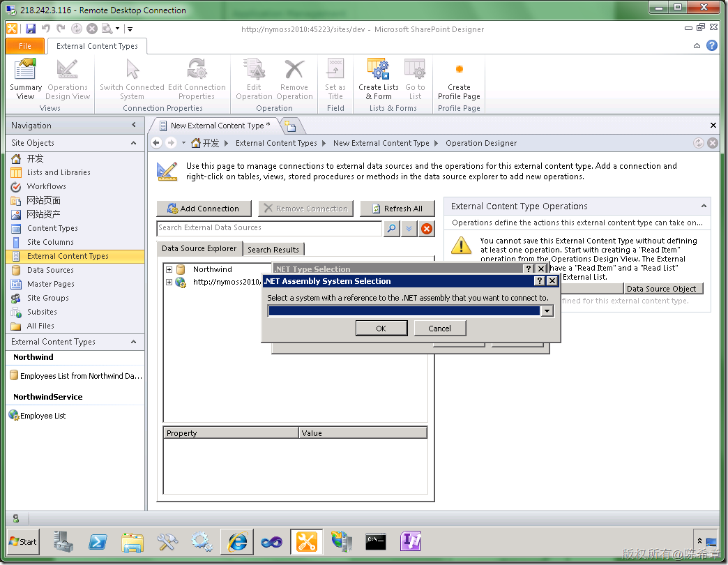Click the Start button

pyautogui.click(x=23, y=542)
